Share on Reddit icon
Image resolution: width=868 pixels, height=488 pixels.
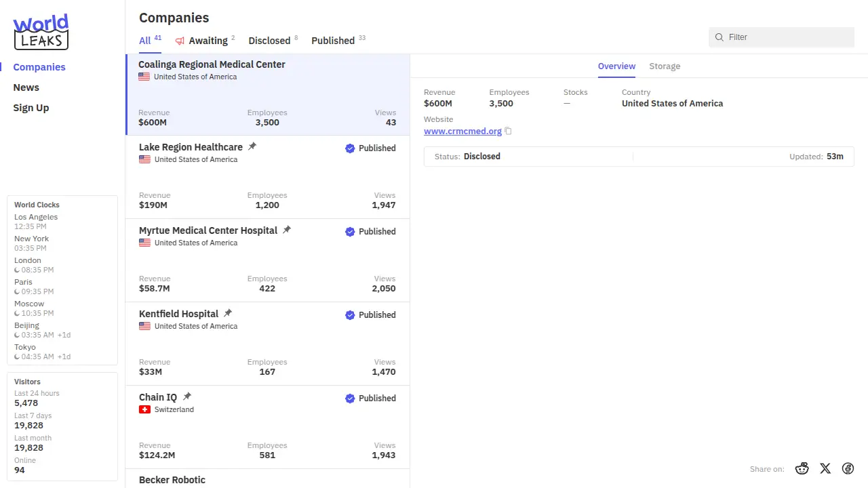point(802,468)
